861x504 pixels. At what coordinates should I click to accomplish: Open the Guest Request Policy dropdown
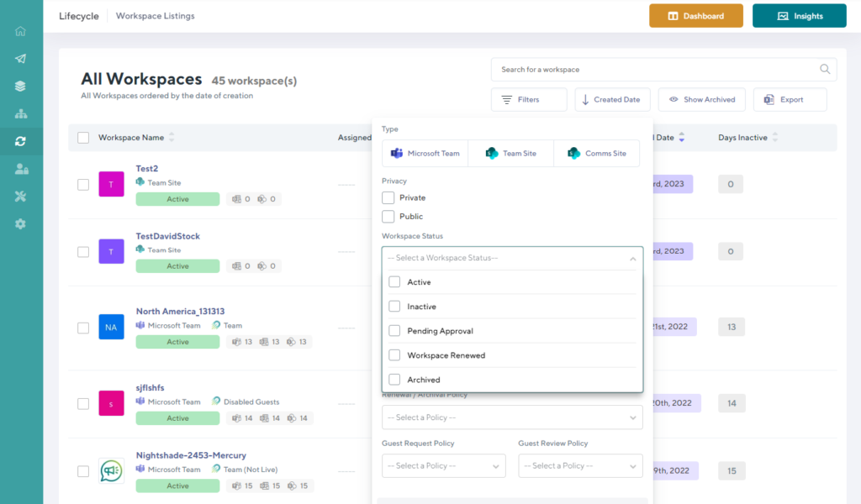[443, 465]
